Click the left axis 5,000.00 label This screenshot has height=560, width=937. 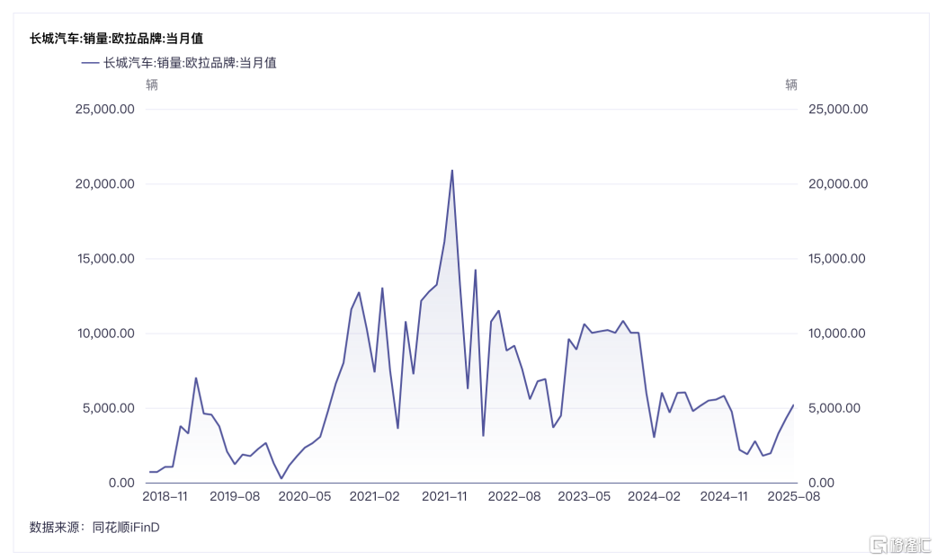click(x=109, y=408)
